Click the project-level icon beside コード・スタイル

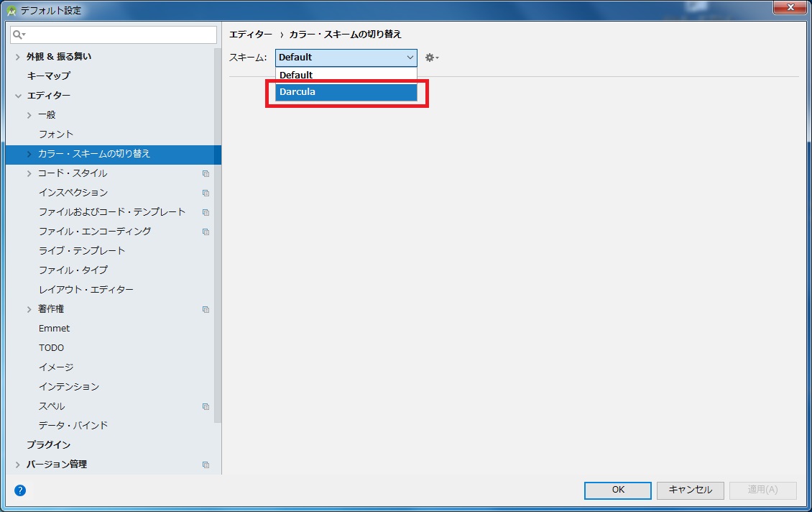point(206,173)
